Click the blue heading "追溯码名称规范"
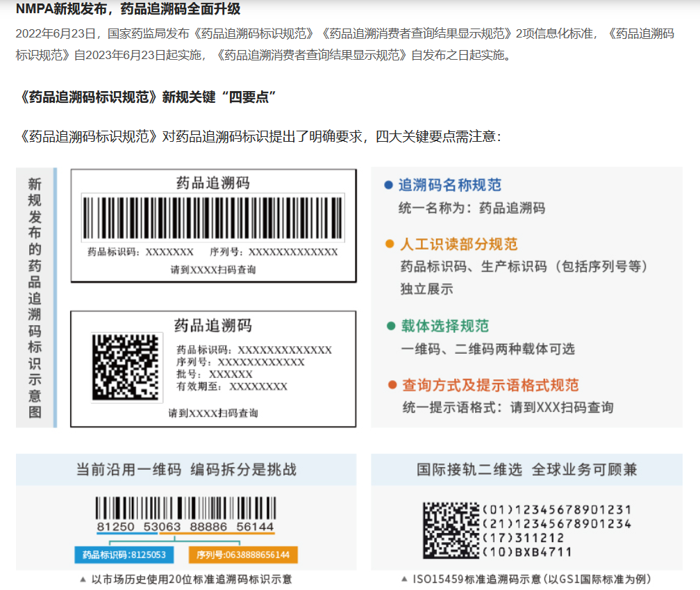The height and width of the screenshot is (590, 700). pyautogui.click(x=450, y=185)
